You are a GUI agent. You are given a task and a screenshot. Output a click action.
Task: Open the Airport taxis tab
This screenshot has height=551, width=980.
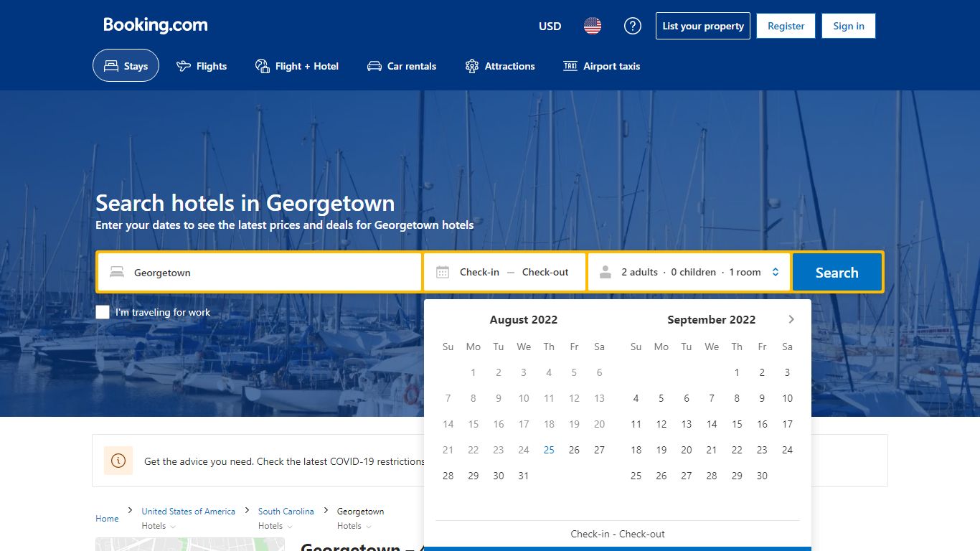click(x=601, y=66)
